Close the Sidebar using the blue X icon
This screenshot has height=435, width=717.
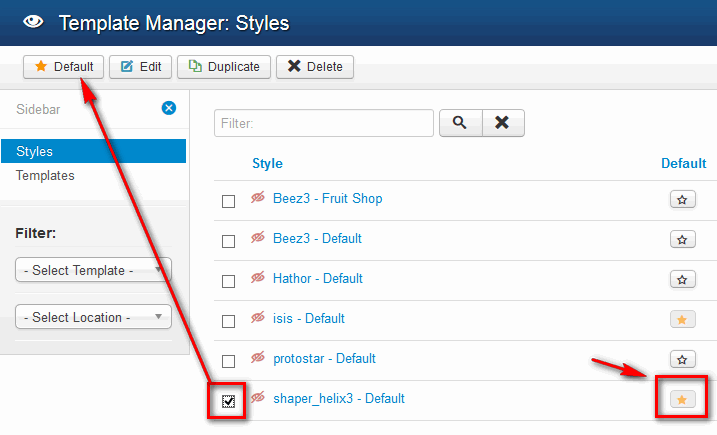coord(169,108)
